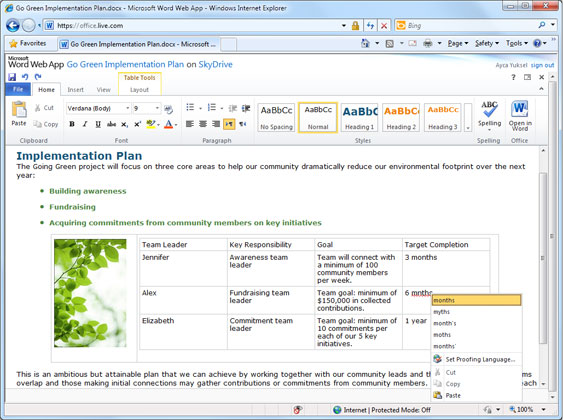This screenshot has width=563, height=420.
Task: Click Paste in the context menu
Action: [476, 396]
